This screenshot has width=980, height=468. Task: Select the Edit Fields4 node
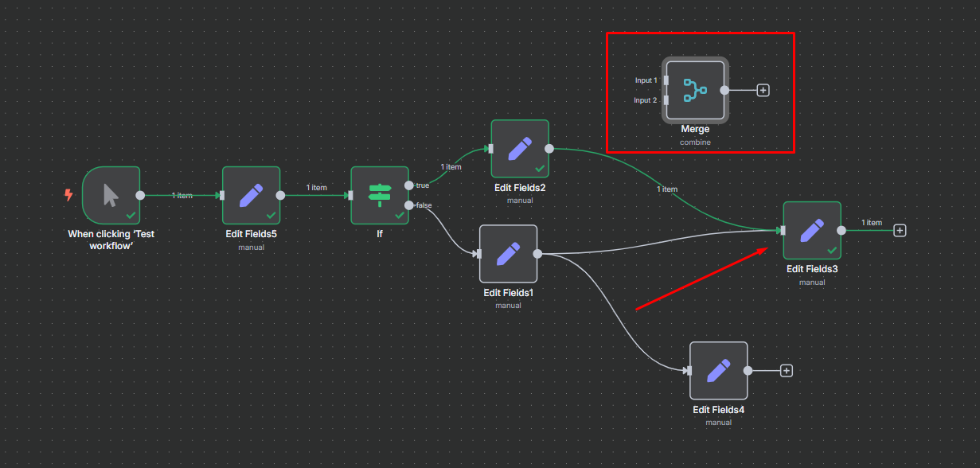pos(718,370)
